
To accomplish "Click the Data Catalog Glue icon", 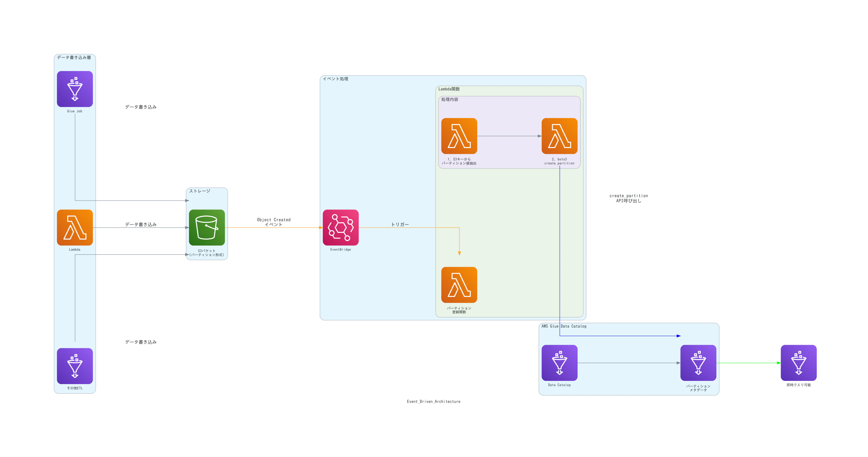I will click(x=560, y=363).
